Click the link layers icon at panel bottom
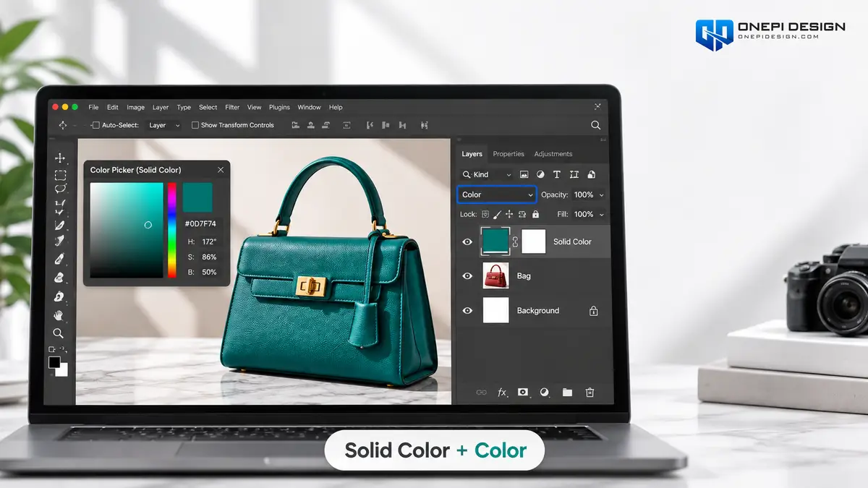The width and height of the screenshot is (868, 488). (x=481, y=392)
